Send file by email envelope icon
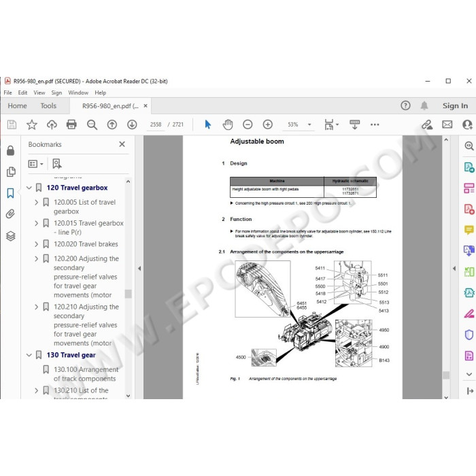The height and width of the screenshot is (476, 476). [x=447, y=124]
